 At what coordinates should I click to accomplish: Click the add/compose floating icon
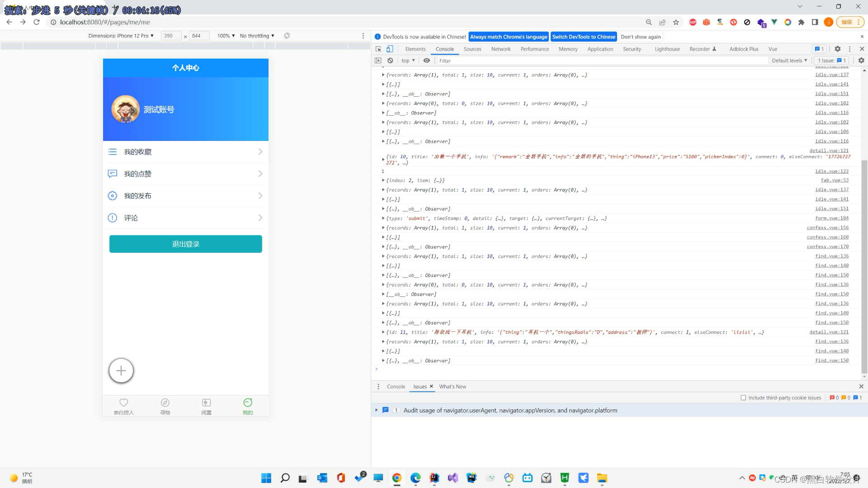(121, 371)
